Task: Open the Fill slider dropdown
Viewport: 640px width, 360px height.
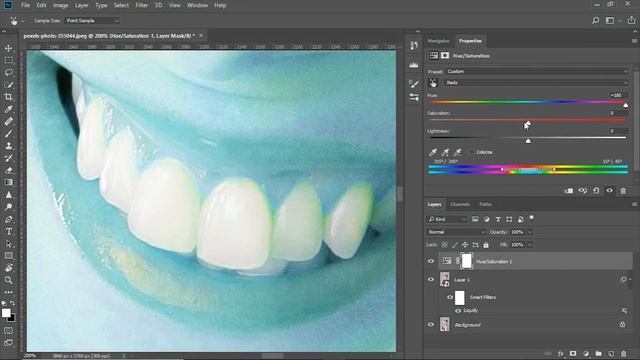Action: [530, 245]
